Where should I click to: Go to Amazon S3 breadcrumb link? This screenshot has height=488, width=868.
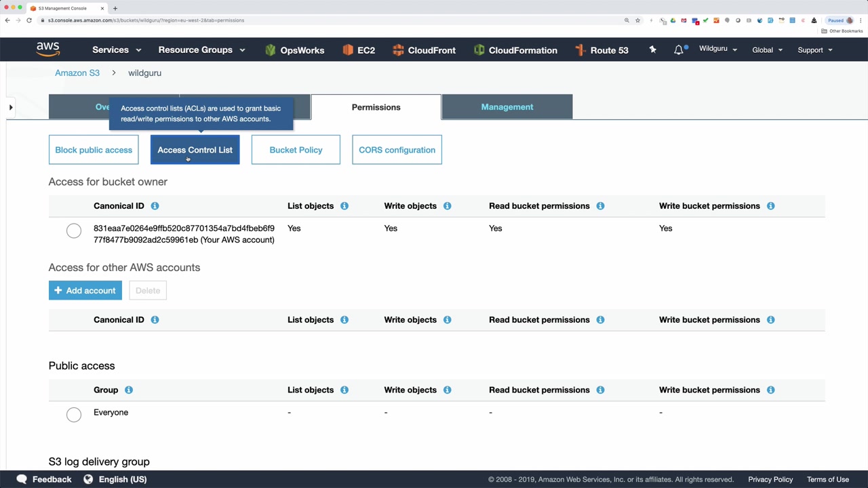(x=77, y=73)
